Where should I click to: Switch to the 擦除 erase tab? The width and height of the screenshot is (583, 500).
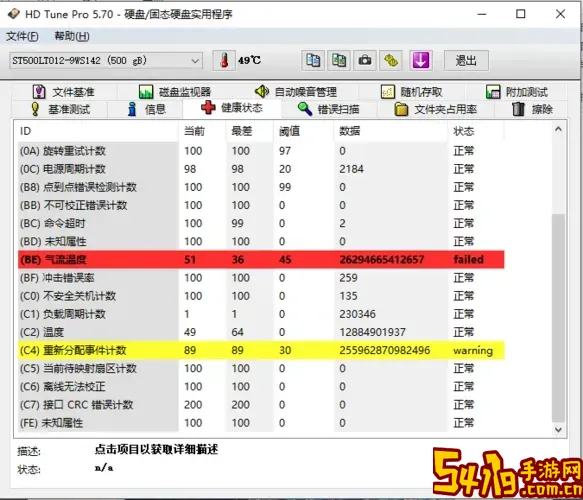click(532, 109)
